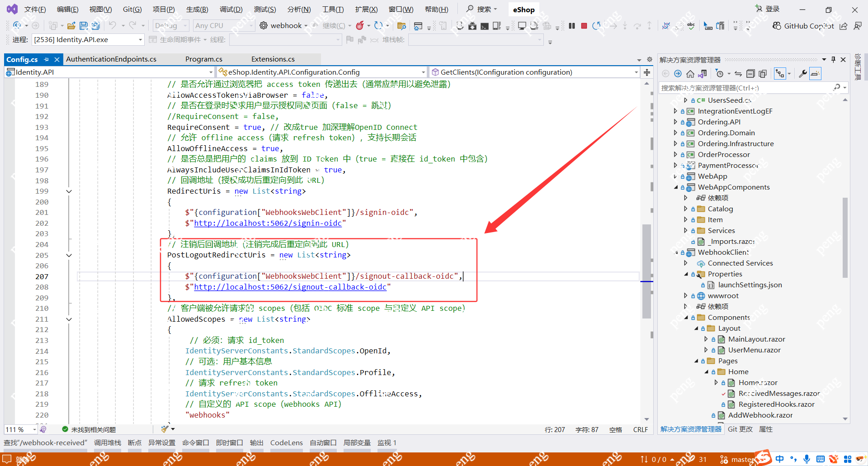Click the webhook startup profile button
The width and height of the screenshot is (868, 466).
(283, 26)
